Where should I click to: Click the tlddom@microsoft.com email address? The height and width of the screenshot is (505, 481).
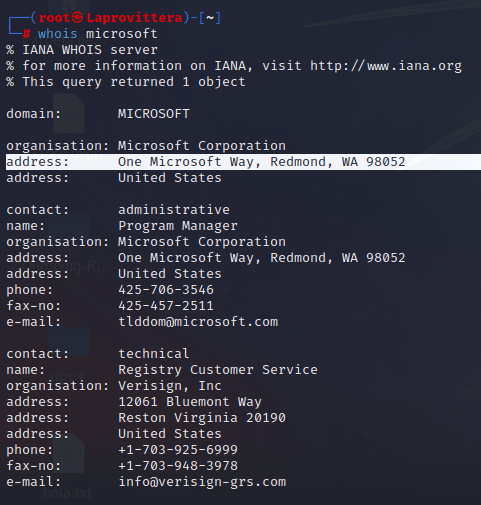(198, 322)
